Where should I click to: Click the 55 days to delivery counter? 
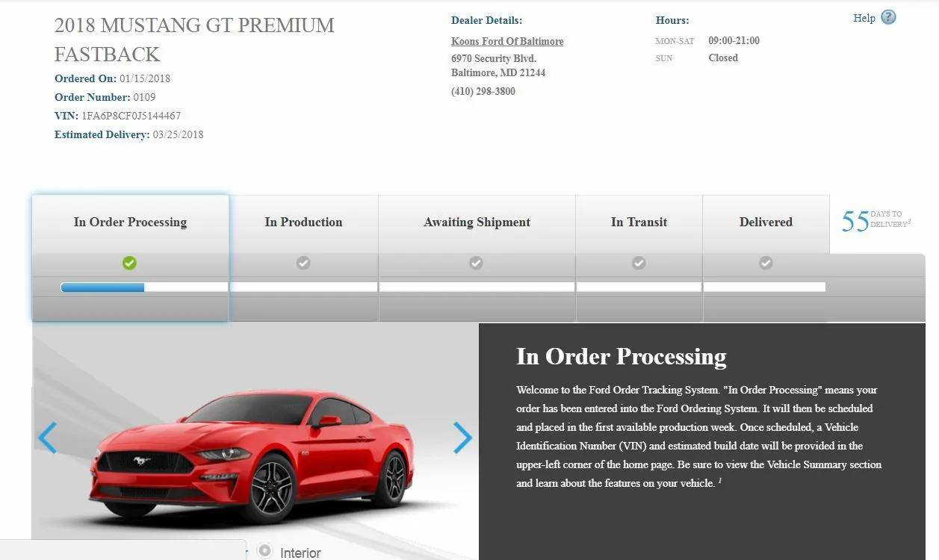pyautogui.click(x=876, y=221)
